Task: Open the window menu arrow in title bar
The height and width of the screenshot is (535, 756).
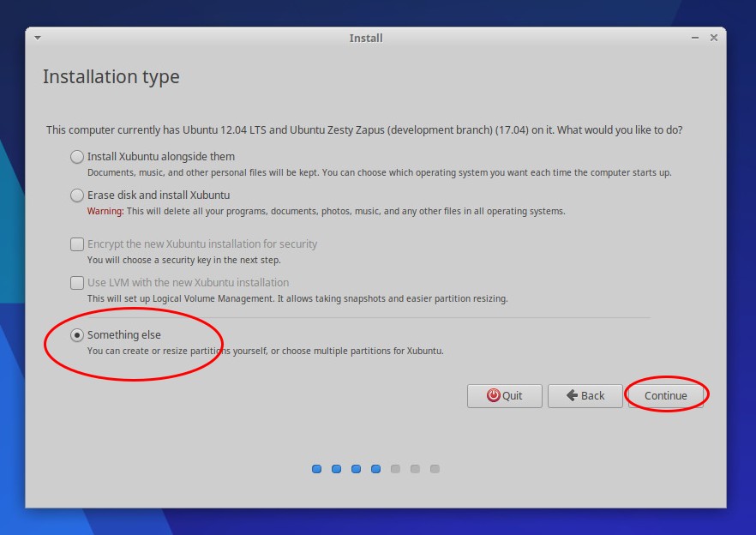Action: 38,38
